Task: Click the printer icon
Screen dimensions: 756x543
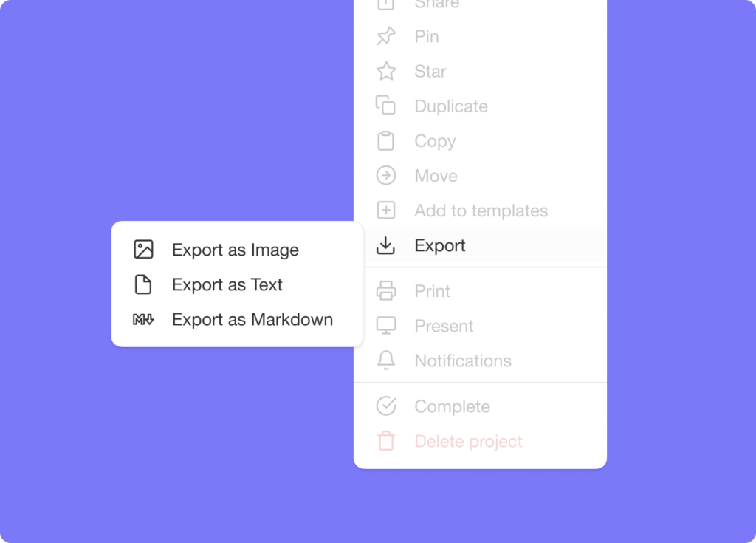Action: 386,291
